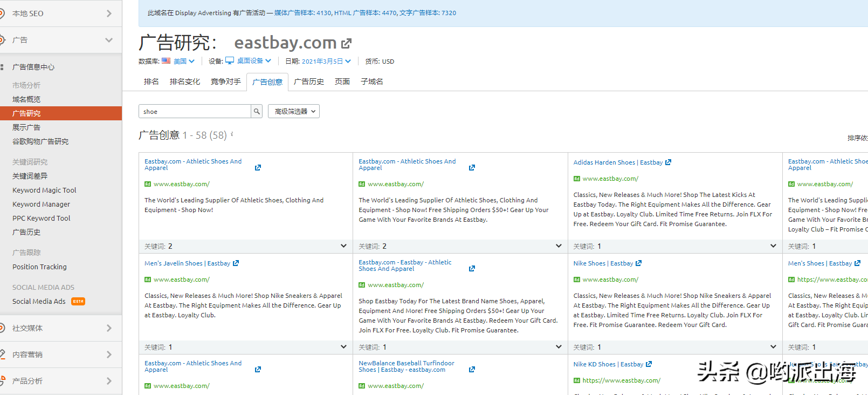The image size is (868, 395).
Task: Open the 美国 database dropdown
Action: (x=184, y=61)
